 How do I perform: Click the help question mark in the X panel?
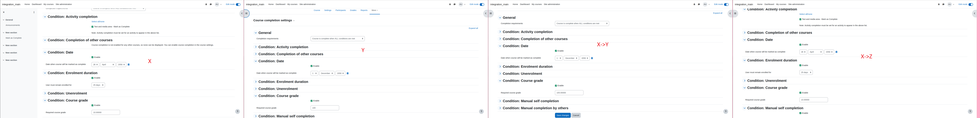pos(237,112)
